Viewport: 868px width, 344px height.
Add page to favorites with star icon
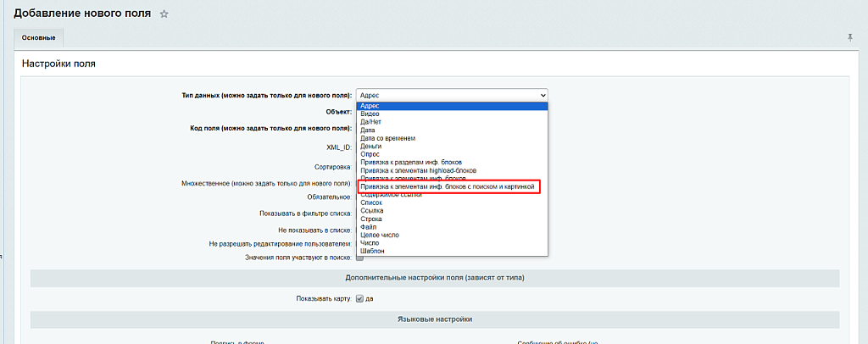click(x=164, y=14)
